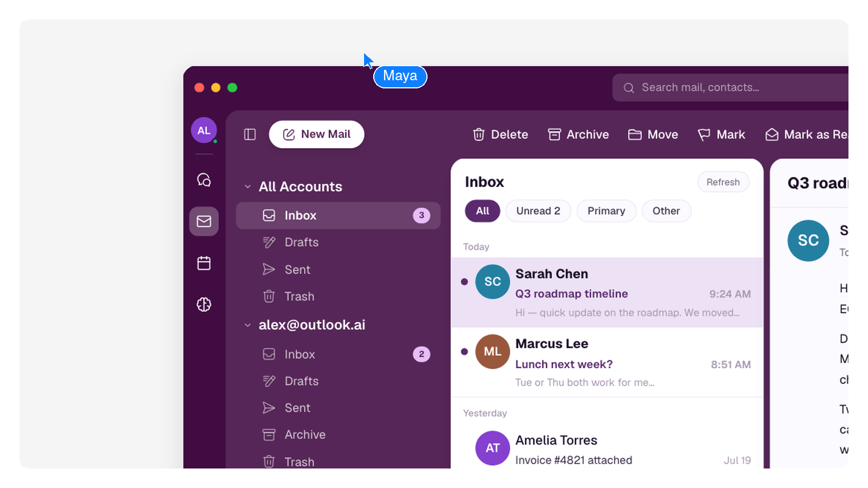
Task: Open Archive under alex@outlook.ai
Action: coord(338,435)
